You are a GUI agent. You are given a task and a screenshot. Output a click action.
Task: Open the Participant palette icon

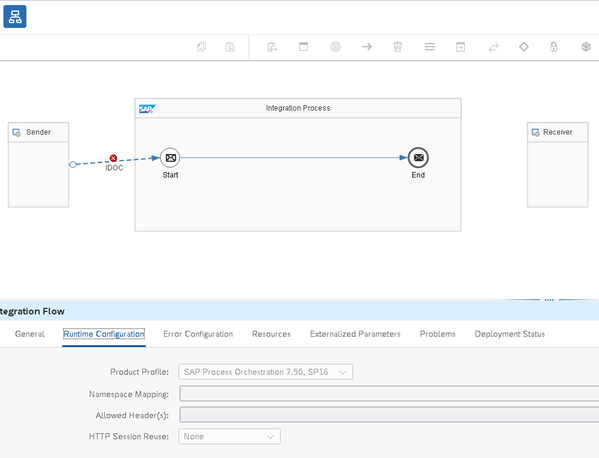pyautogui.click(x=272, y=47)
